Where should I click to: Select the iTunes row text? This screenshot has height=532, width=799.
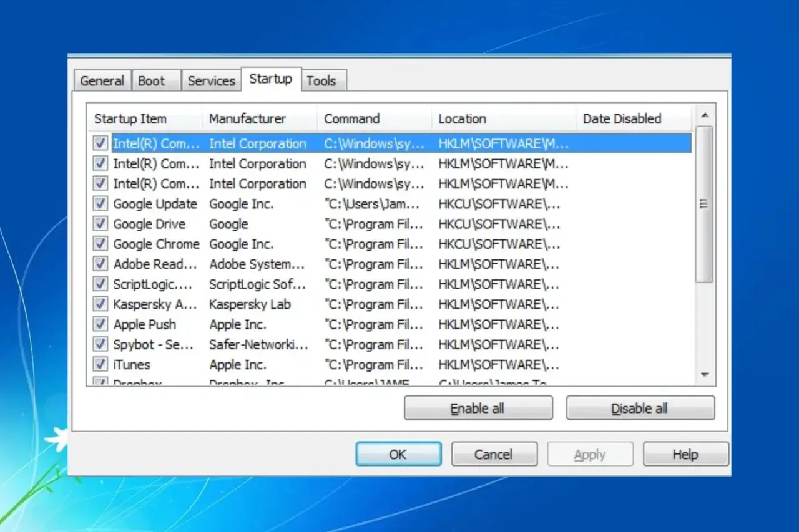coord(132,364)
